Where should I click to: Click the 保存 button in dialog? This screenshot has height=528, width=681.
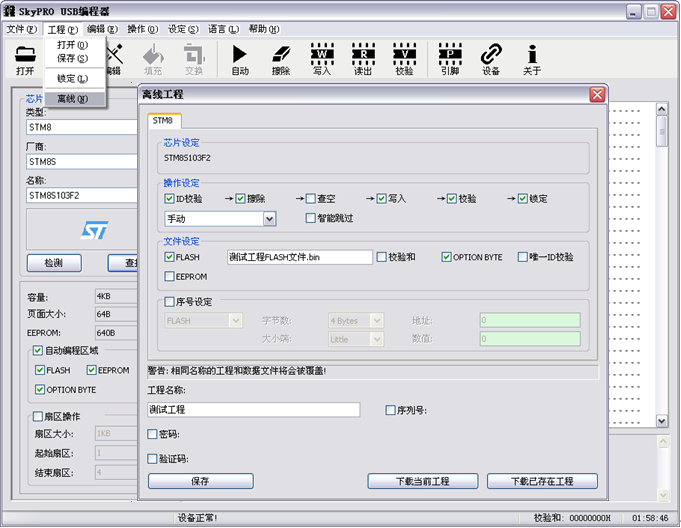tap(201, 481)
